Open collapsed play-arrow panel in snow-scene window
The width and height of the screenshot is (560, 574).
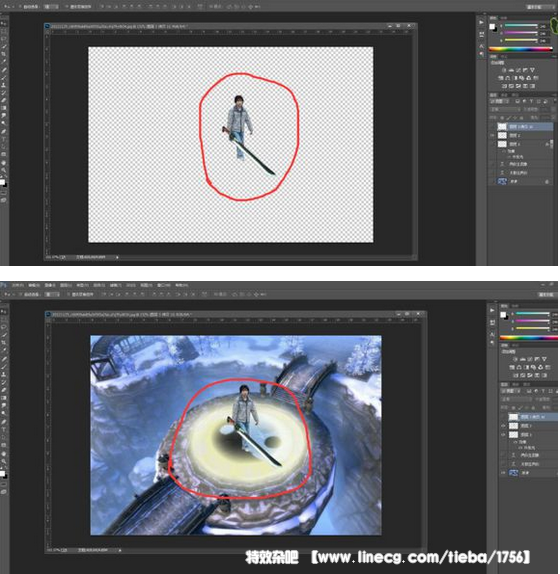[492, 310]
